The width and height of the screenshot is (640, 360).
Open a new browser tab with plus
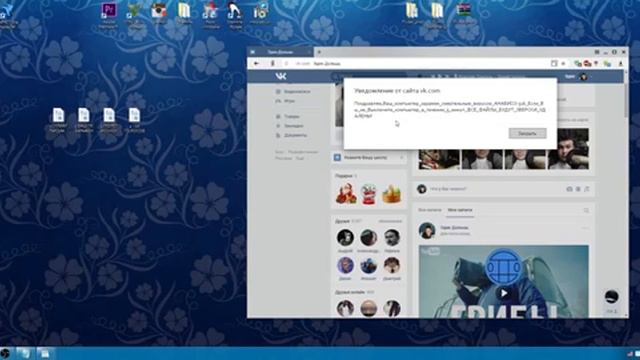319,52
